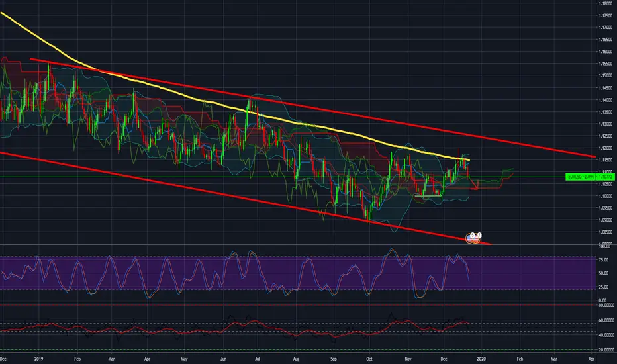Click the Nov label on the time axis
This screenshot has width=617, height=364.
pyautogui.click(x=408, y=359)
